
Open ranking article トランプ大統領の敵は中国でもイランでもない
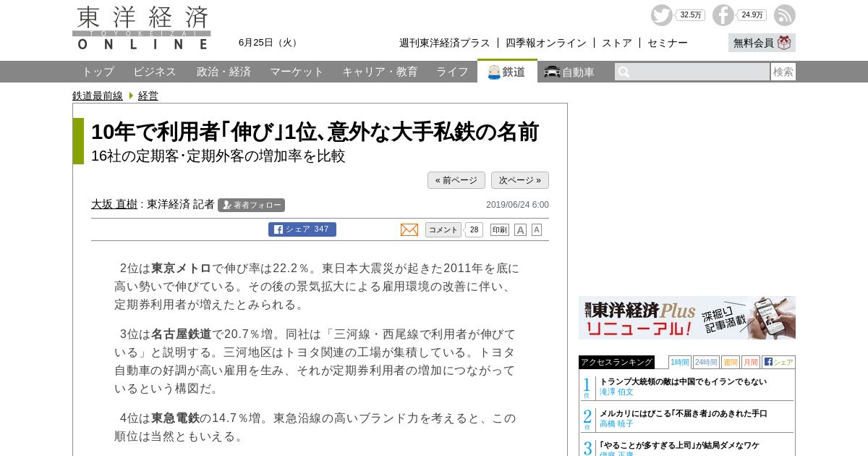tap(683, 381)
